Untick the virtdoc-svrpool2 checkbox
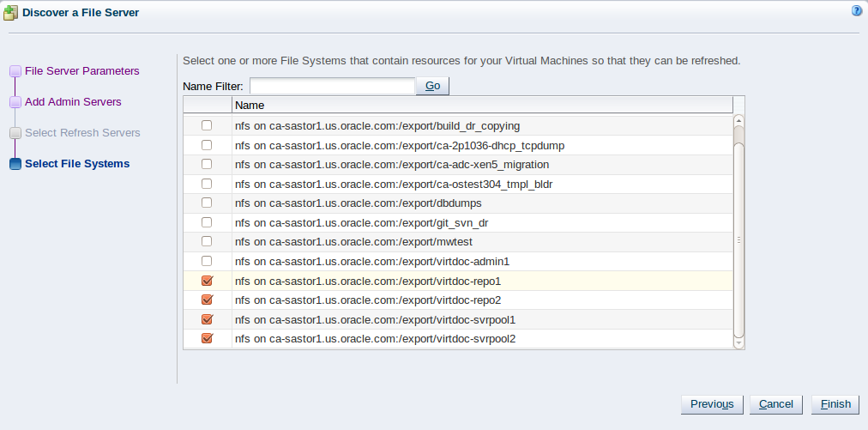Screen dimensions: 868x430 (207, 338)
